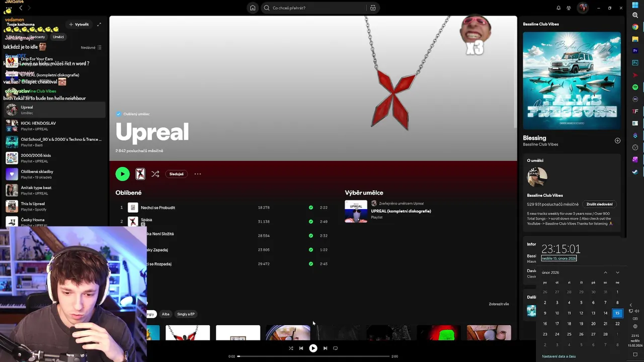Toggle shuffle in the player bar
This screenshot has height=362, width=644.
click(291, 348)
